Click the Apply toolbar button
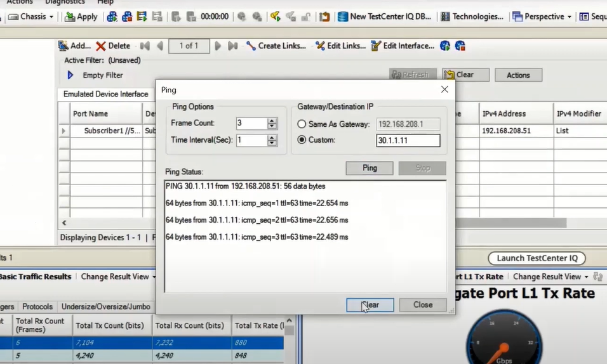 click(x=81, y=16)
